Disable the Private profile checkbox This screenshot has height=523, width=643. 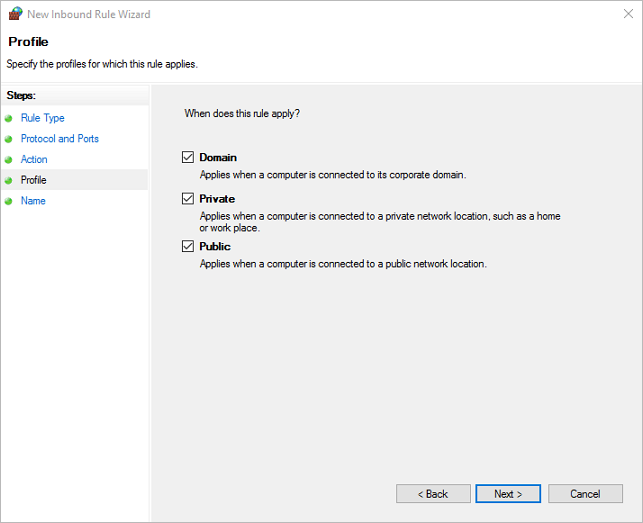188,199
